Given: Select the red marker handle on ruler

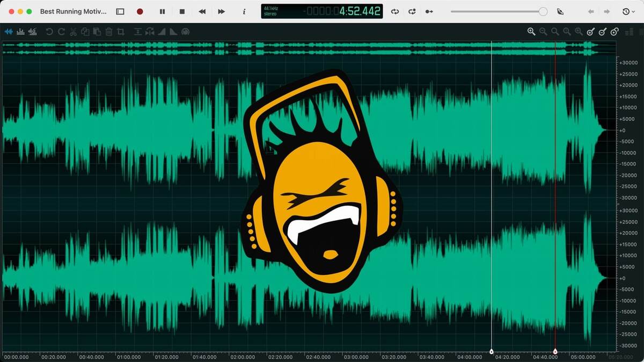Looking at the screenshot, I should pyautogui.click(x=555, y=352).
